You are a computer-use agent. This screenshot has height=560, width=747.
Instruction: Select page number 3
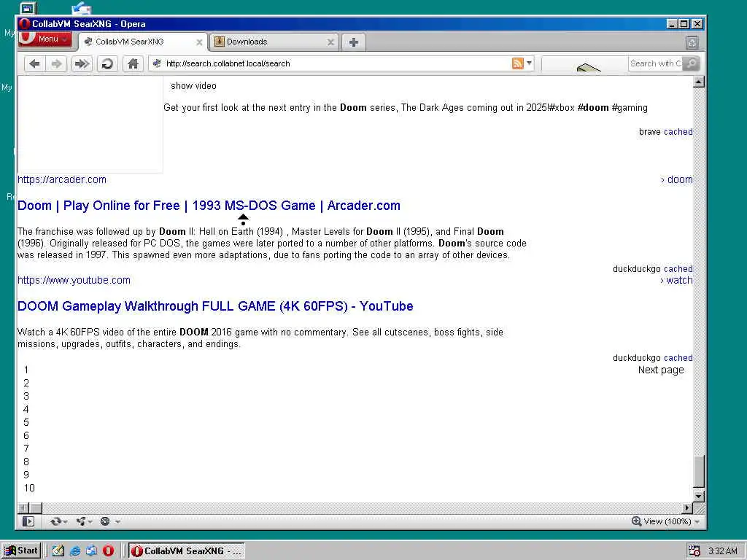coord(26,396)
